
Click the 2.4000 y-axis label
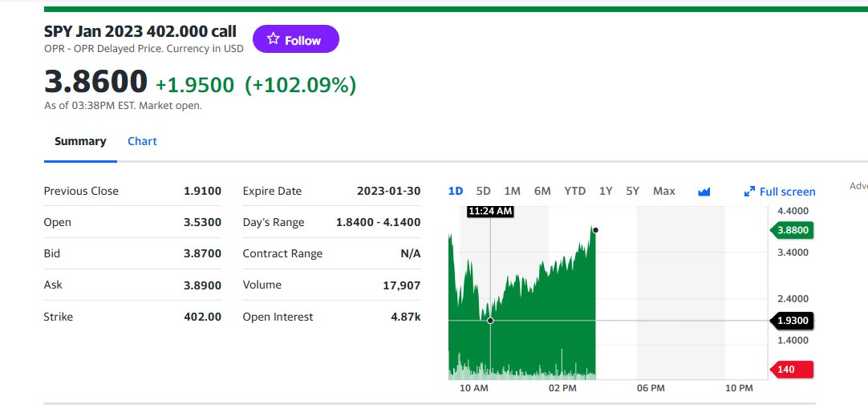(793, 298)
